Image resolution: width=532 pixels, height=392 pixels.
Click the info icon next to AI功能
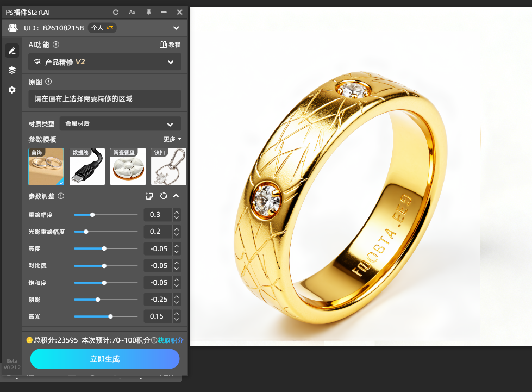click(56, 45)
